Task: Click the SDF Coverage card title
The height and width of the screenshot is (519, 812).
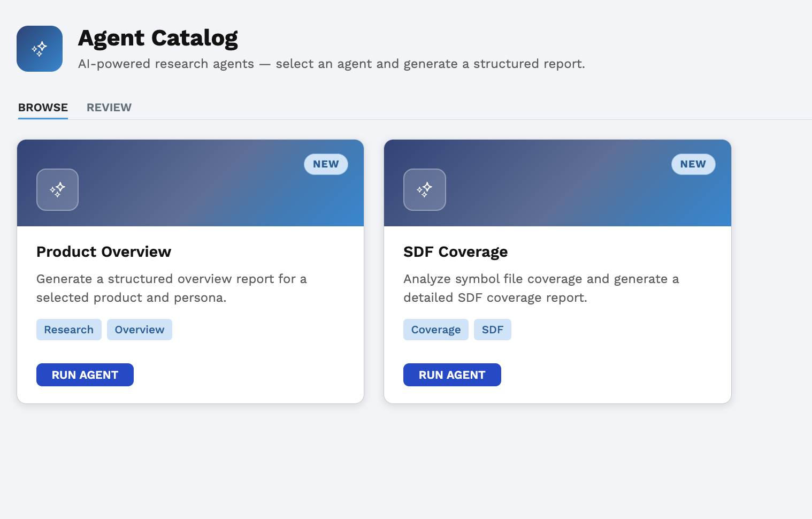Action: pos(456,252)
